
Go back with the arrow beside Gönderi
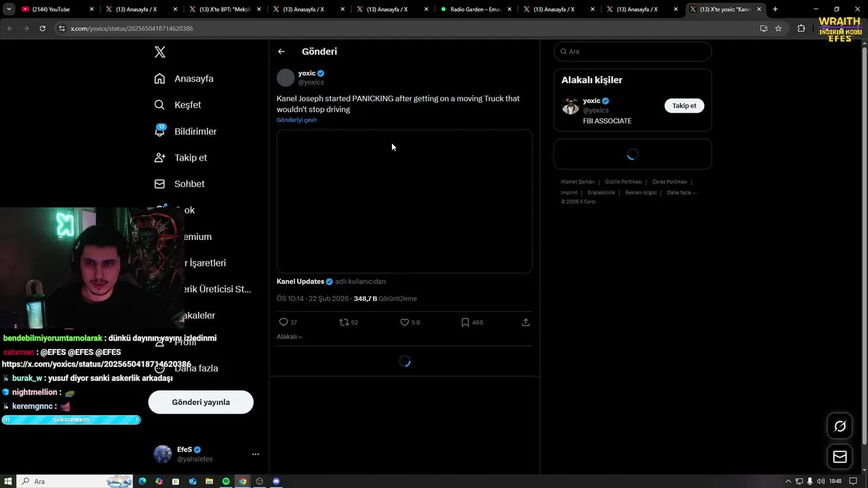click(281, 52)
